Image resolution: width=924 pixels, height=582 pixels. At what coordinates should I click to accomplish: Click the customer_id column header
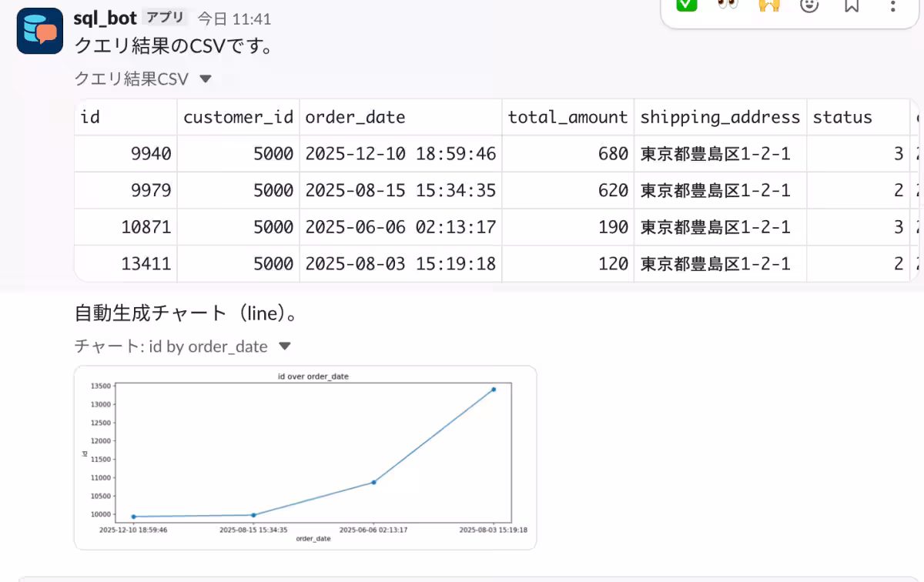tap(238, 117)
